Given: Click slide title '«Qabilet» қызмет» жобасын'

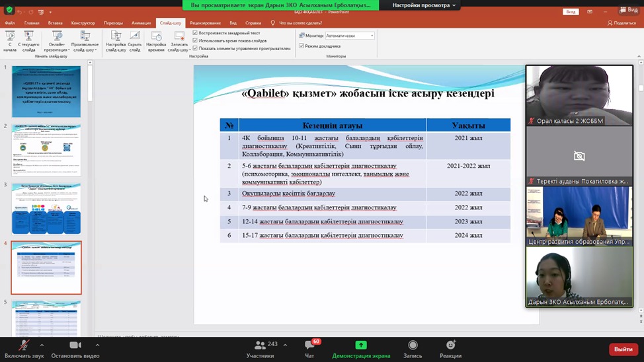Looking at the screenshot, I should tap(368, 93).
